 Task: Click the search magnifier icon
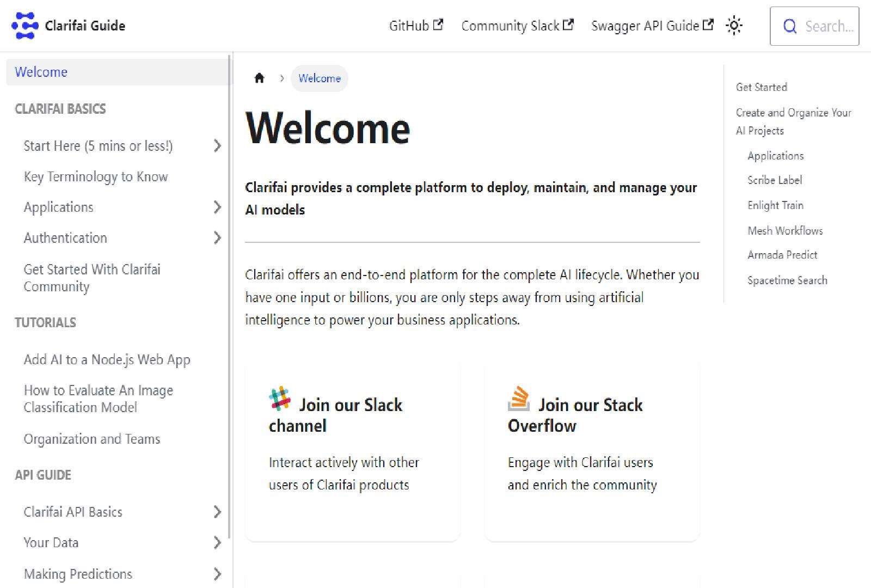[789, 26]
